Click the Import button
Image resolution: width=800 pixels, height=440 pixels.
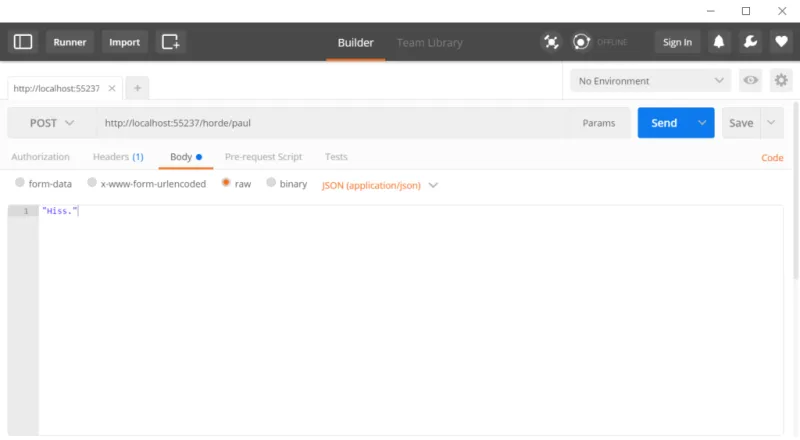pyautogui.click(x=124, y=42)
